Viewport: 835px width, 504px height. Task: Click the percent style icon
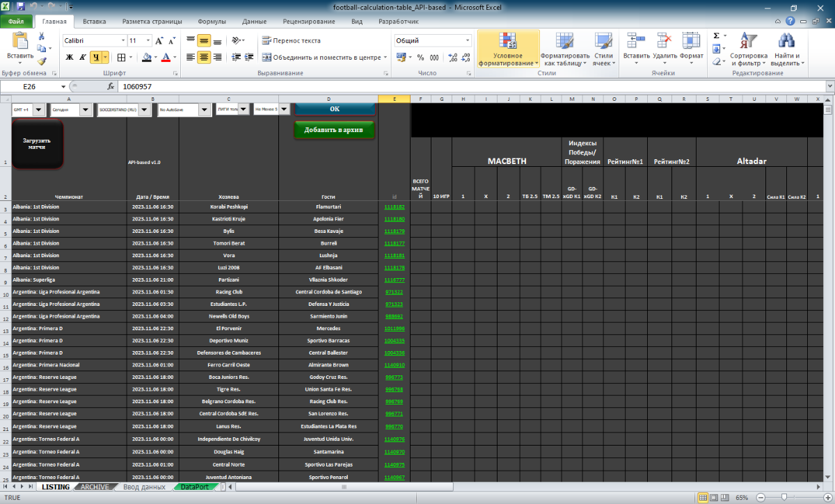coord(420,58)
